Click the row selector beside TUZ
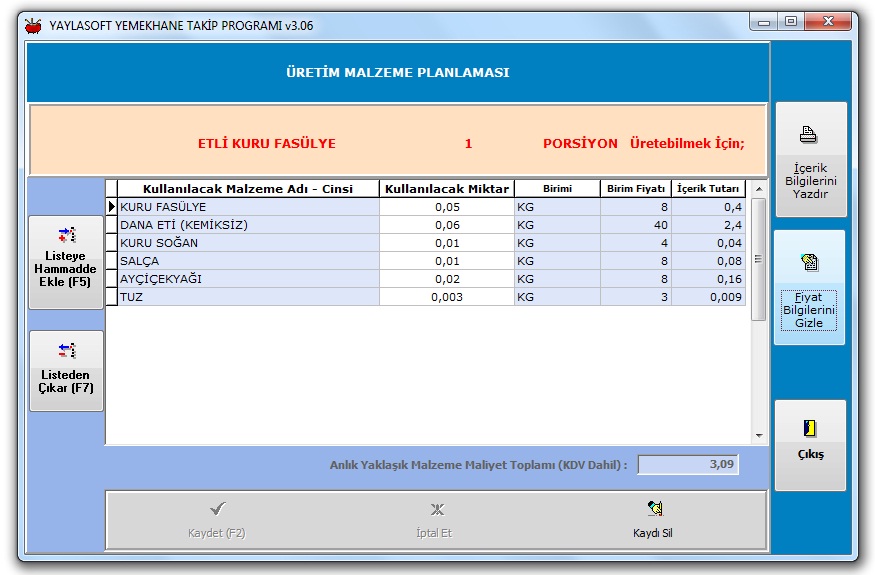 [112, 297]
